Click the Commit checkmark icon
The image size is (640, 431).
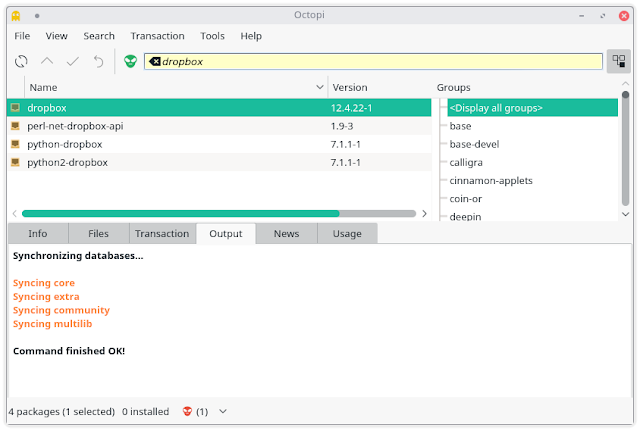73,62
